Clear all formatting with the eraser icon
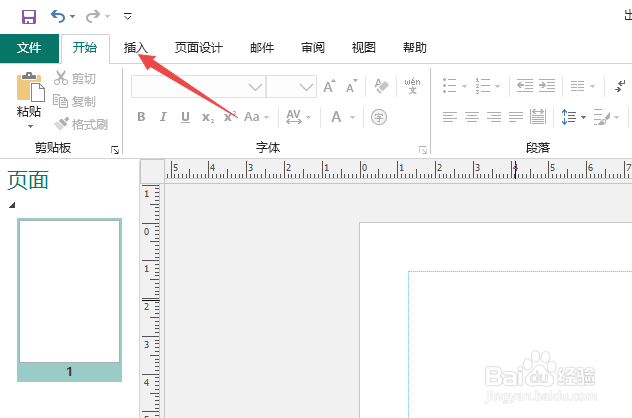The height and width of the screenshot is (418, 632). click(381, 86)
